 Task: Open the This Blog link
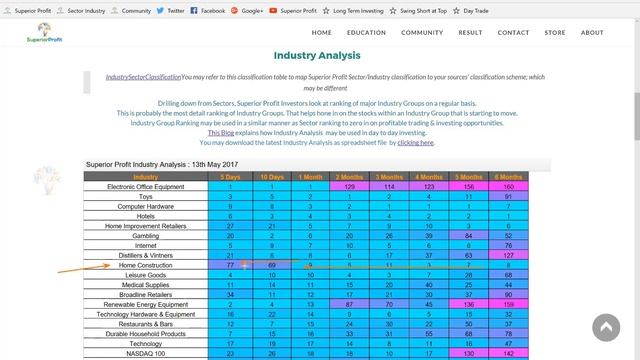221,133
